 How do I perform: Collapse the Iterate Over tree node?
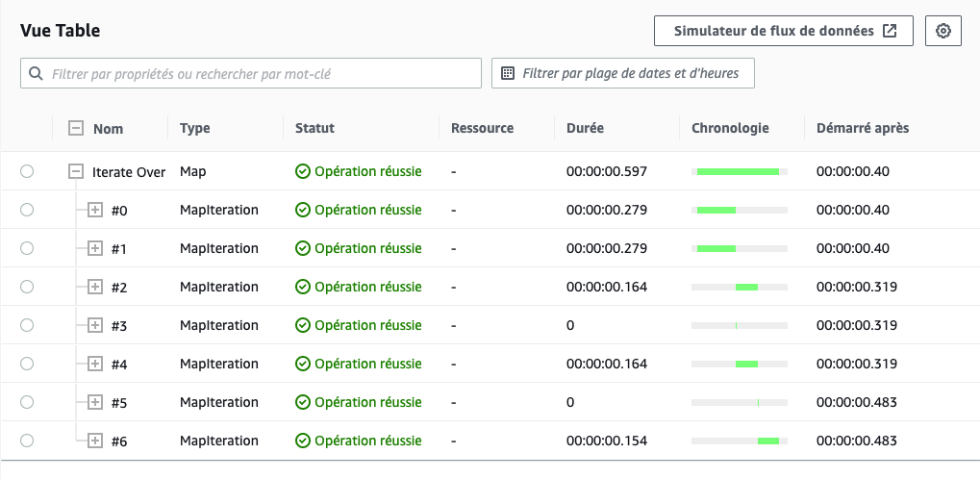76,171
